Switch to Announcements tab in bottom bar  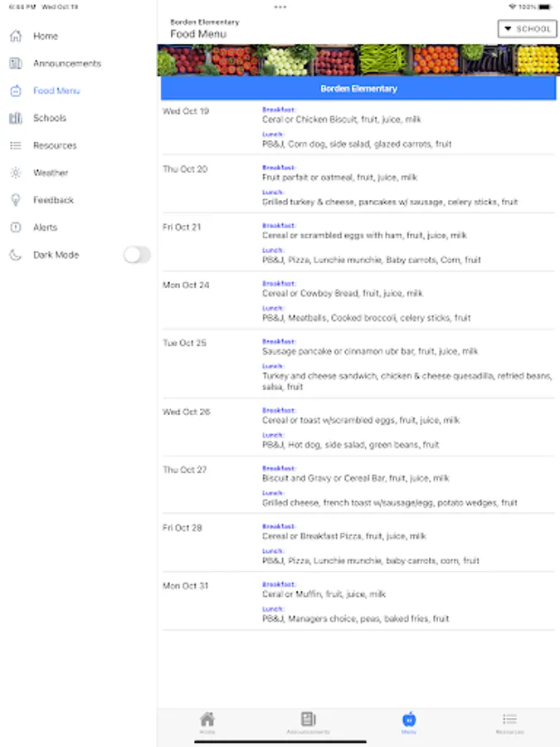tap(308, 722)
